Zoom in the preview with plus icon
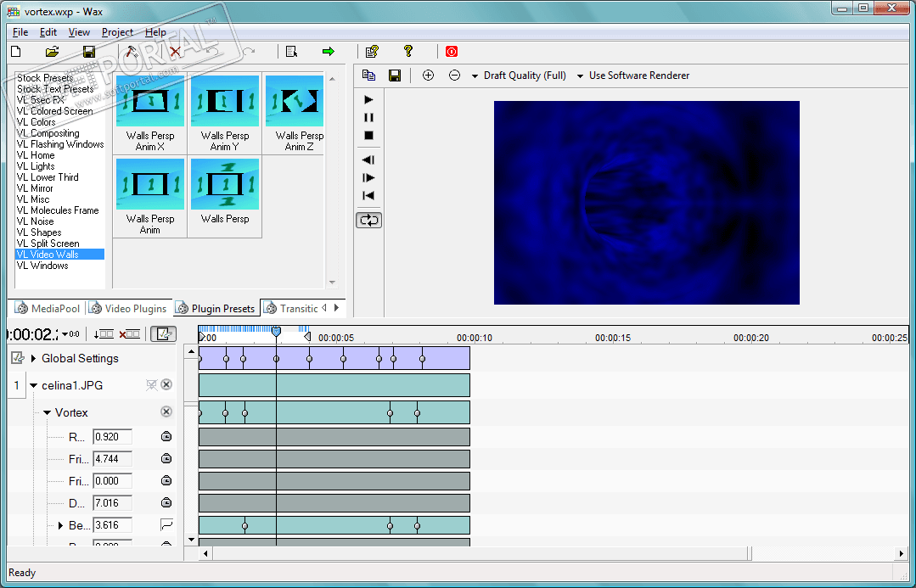 coord(428,76)
